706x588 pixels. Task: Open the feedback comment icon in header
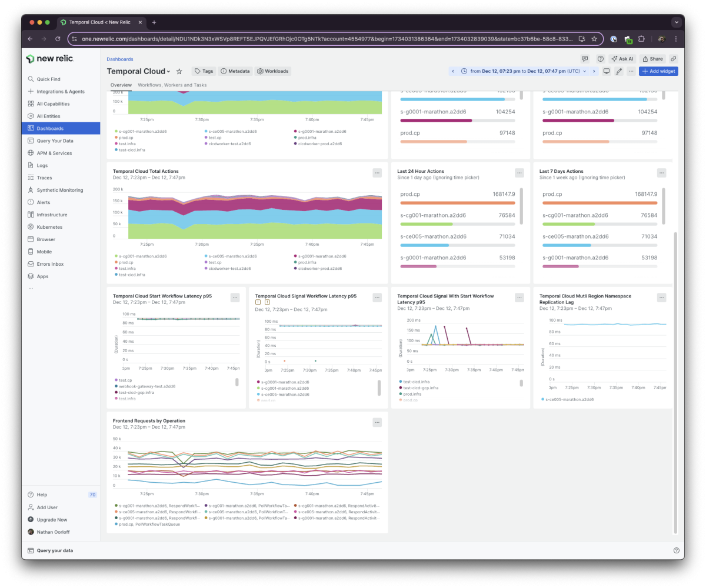tap(585, 59)
